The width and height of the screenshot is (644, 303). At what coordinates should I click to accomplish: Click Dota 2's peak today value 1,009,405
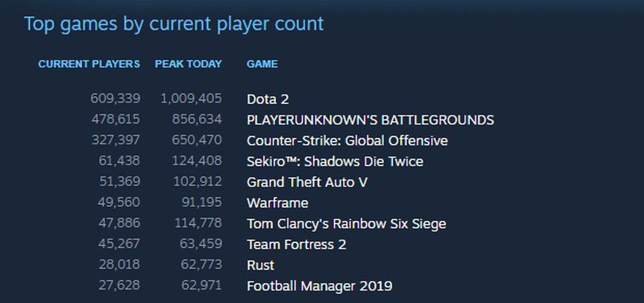(x=191, y=99)
